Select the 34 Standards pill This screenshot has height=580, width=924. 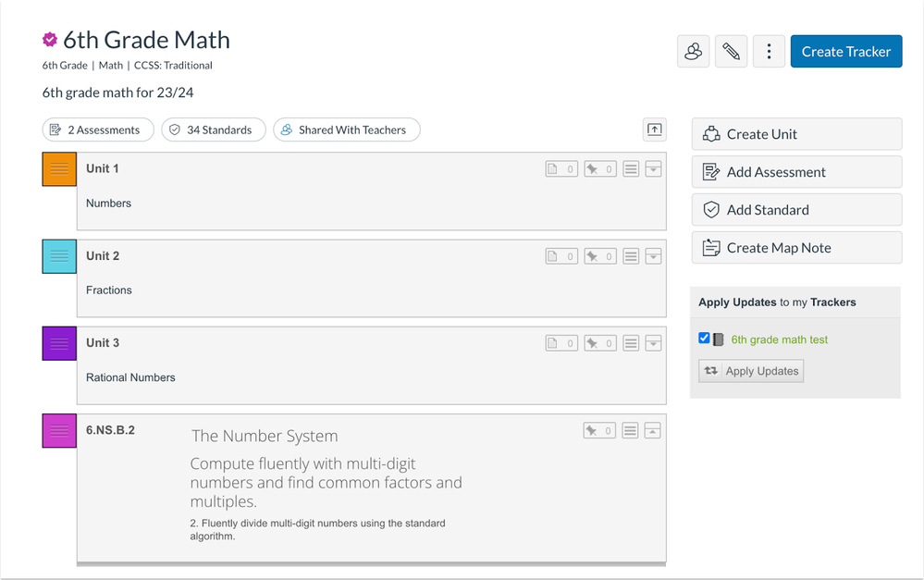click(x=214, y=130)
